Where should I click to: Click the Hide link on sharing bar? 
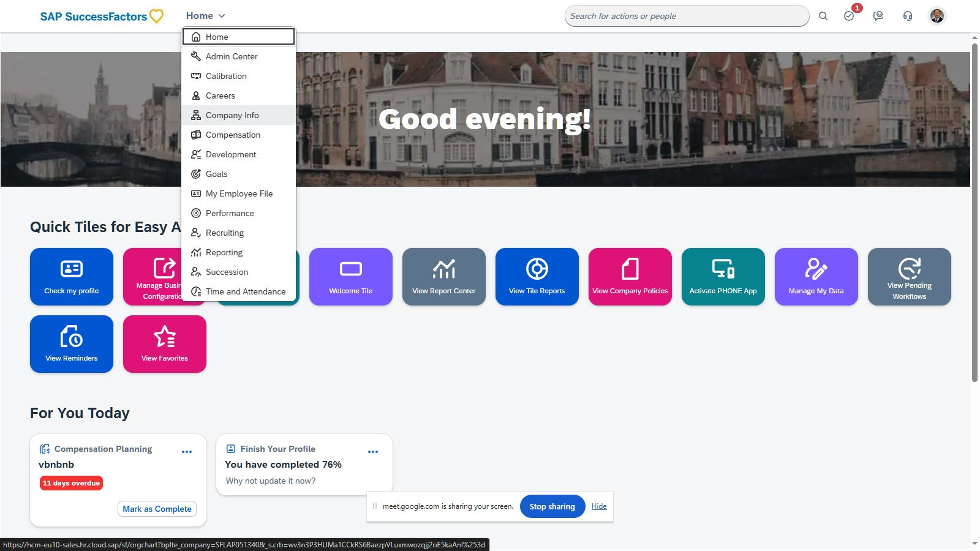point(599,506)
